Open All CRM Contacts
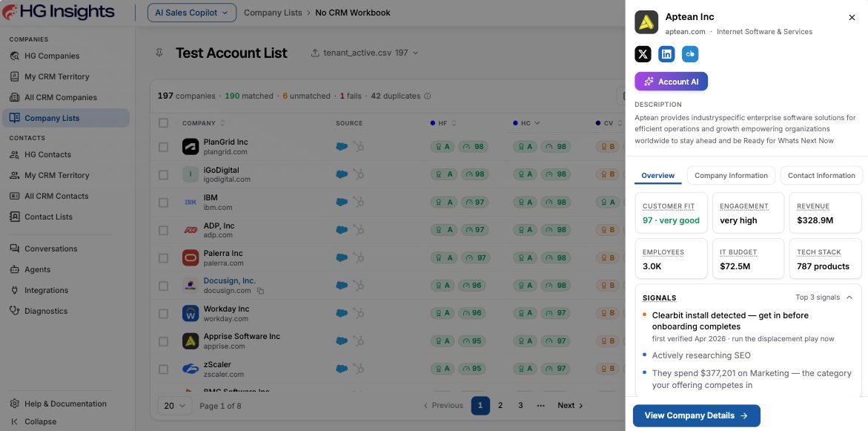The height and width of the screenshot is (431, 868). pyautogui.click(x=66, y=196)
